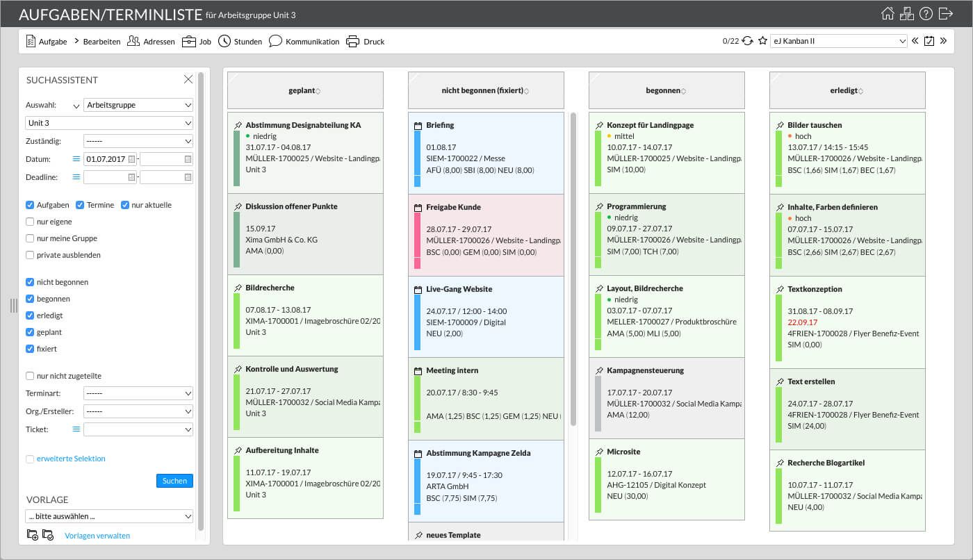Enable nur meine Gruppe checkbox
This screenshot has width=973, height=560.
pos(30,238)
